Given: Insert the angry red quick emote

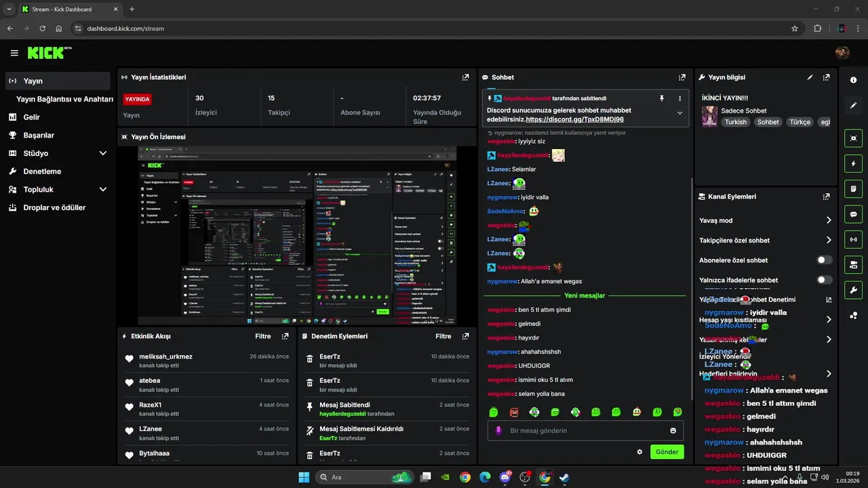Looking at the screenshot, I should (514, 411).
